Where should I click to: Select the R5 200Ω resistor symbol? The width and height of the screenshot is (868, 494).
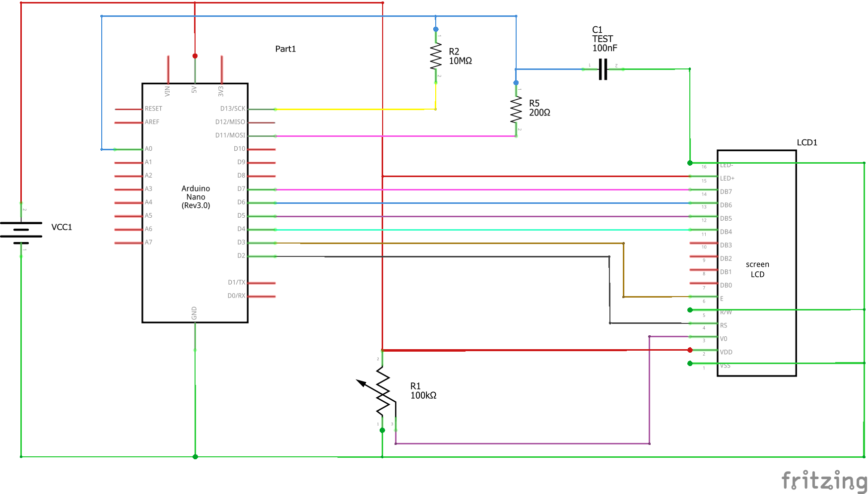516,110
